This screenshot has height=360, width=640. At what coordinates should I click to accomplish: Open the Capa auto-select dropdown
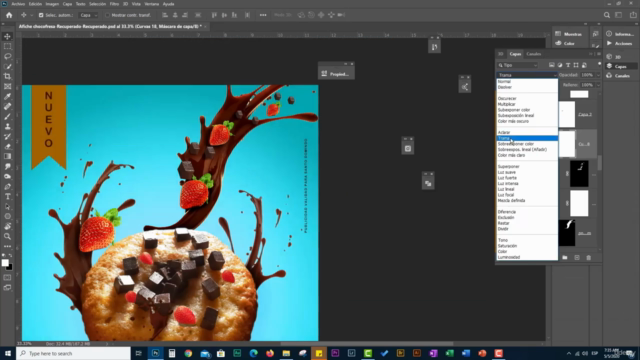tap(89, 15)
